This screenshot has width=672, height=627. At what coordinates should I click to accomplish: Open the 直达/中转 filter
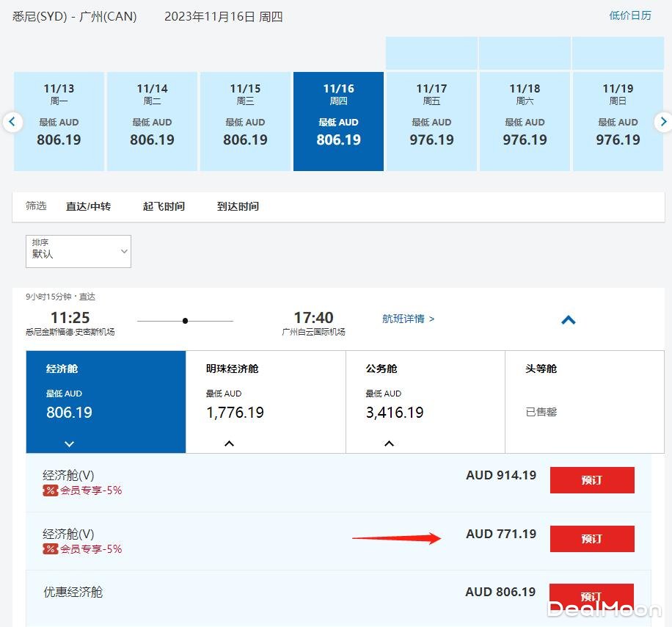click(88, 207)
